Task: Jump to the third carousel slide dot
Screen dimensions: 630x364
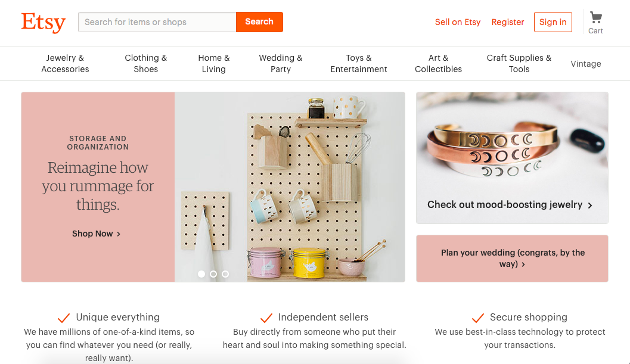Action: point(225,274)
